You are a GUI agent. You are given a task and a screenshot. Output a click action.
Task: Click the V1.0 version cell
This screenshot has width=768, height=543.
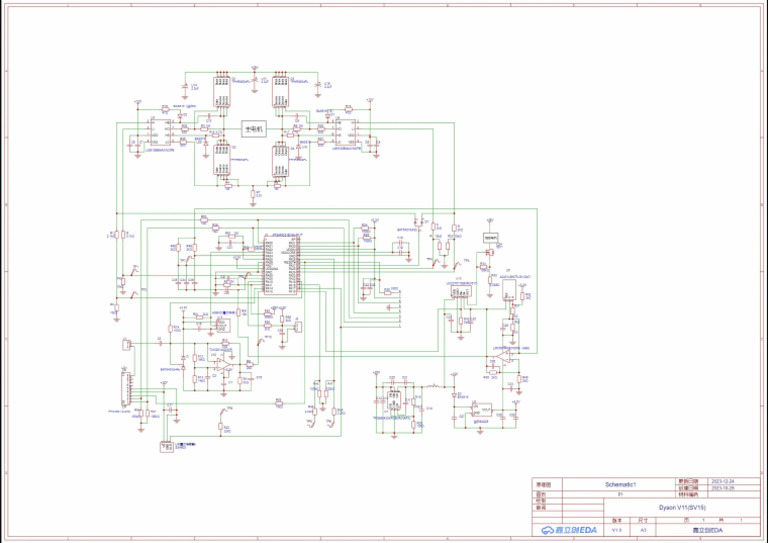(x=616, y=530)
